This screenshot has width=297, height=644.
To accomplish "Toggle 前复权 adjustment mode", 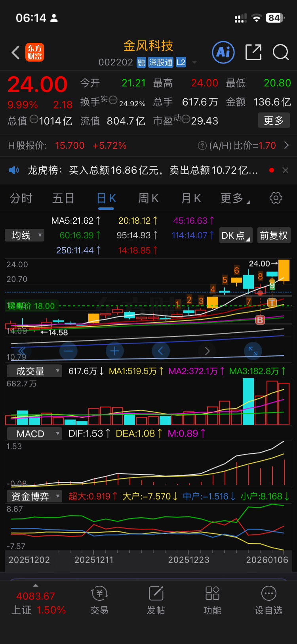I will pyautogui.click(x=274, y=235).
